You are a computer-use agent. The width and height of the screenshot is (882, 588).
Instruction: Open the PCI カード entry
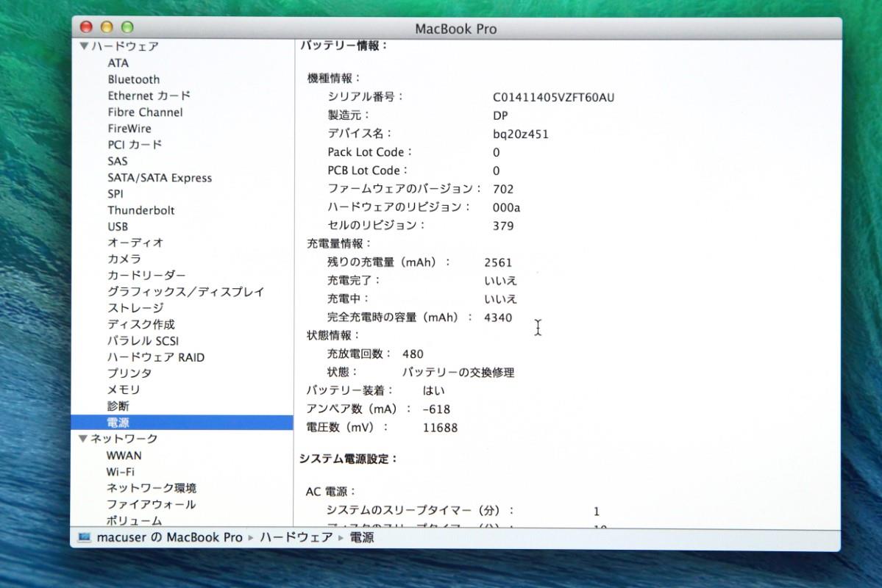point(135,145)
